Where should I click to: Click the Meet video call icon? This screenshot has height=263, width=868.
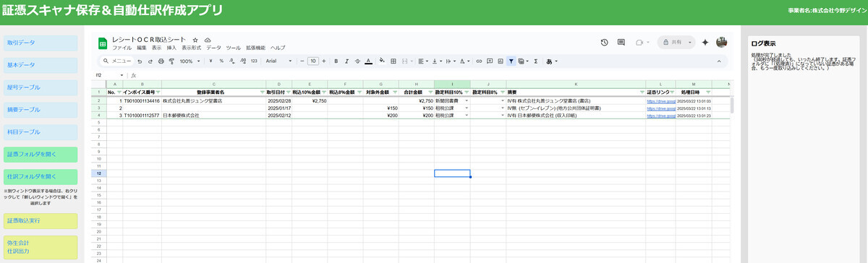pyautogui.click(x=639, y=43)
